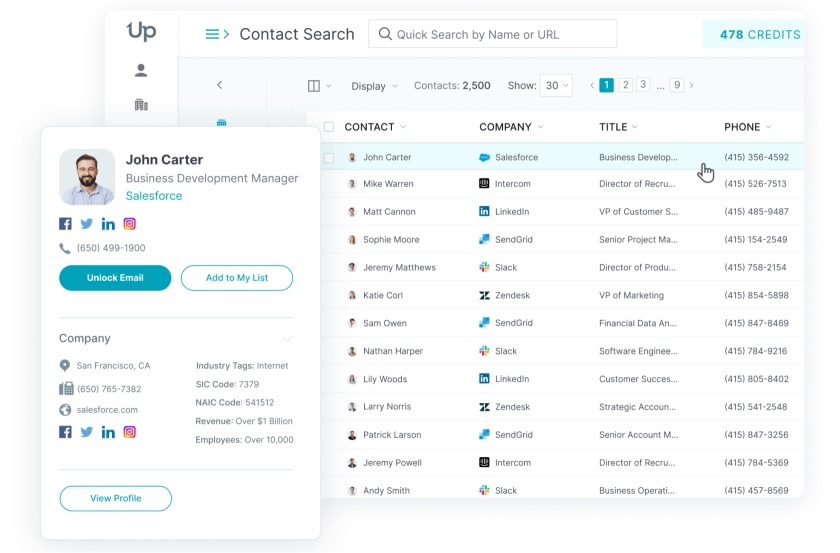
Task: Click the SendGrid logo in Sophie Moore row
Action: [484, 239]
